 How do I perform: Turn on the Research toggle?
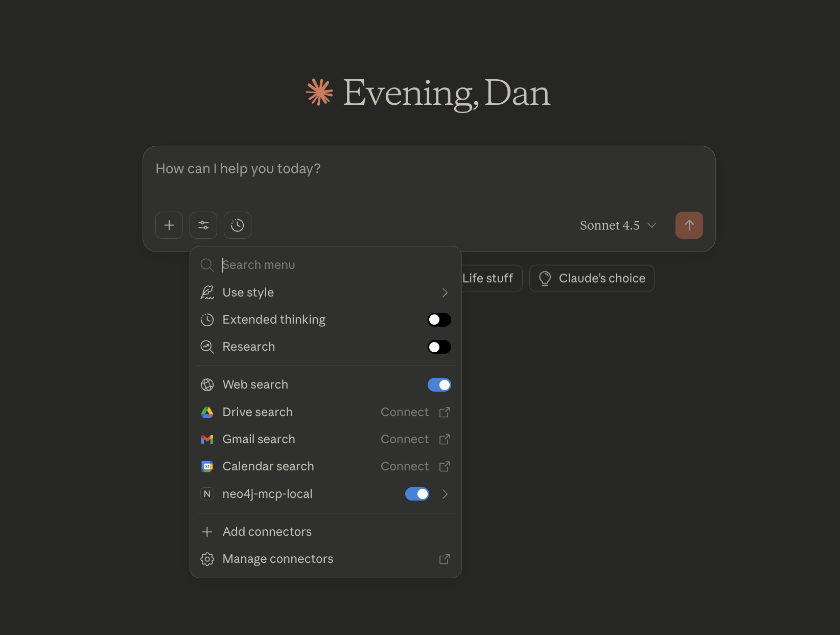coord(439,347)
